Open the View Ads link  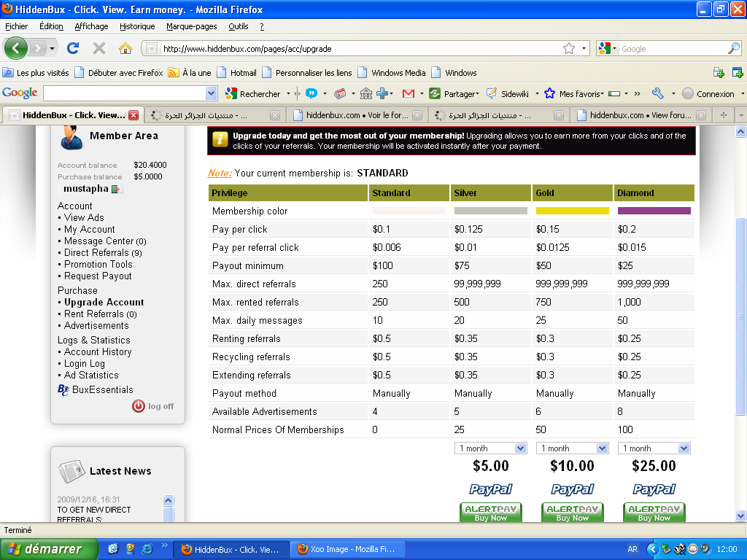84,217
